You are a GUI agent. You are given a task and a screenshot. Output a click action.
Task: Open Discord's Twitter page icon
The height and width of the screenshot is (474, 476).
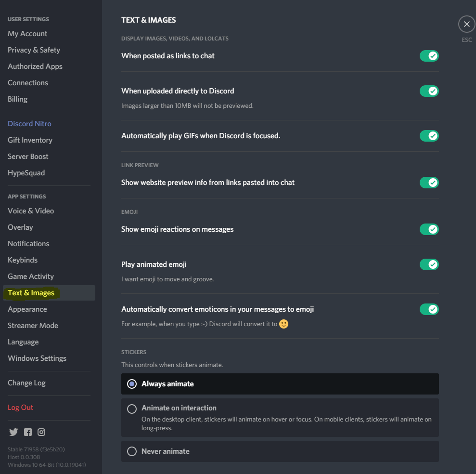point(13,432)
